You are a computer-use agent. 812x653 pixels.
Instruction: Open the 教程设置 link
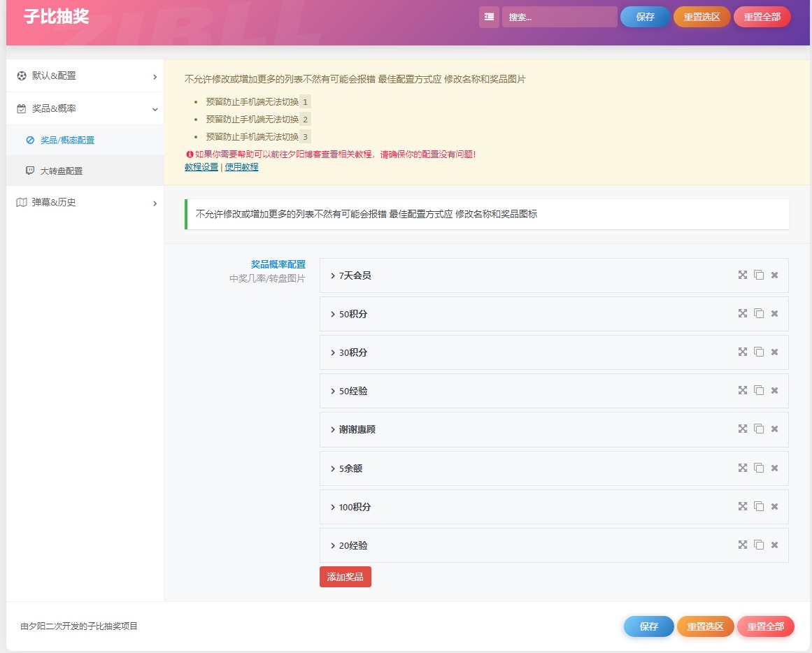pos(201,166)
